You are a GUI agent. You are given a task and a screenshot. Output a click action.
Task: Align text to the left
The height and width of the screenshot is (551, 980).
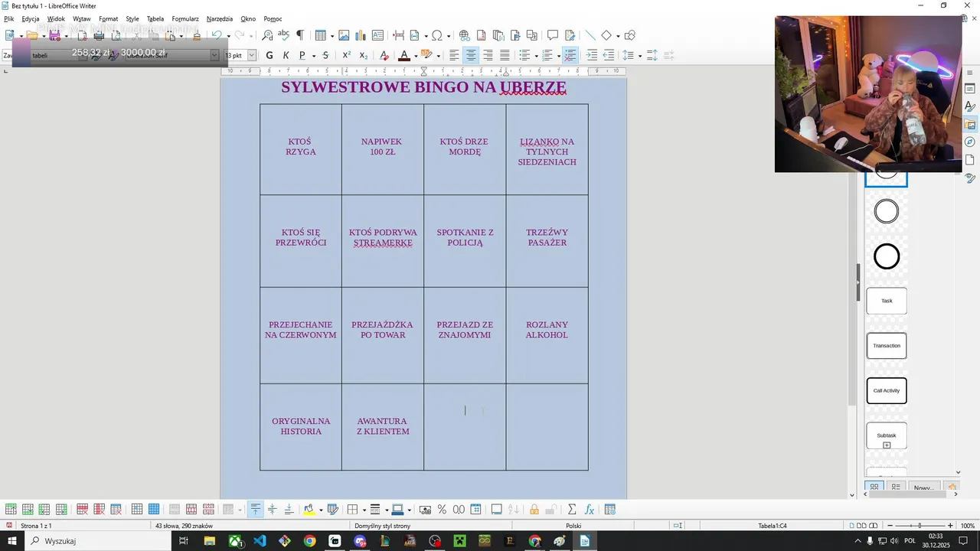point(454,55)
